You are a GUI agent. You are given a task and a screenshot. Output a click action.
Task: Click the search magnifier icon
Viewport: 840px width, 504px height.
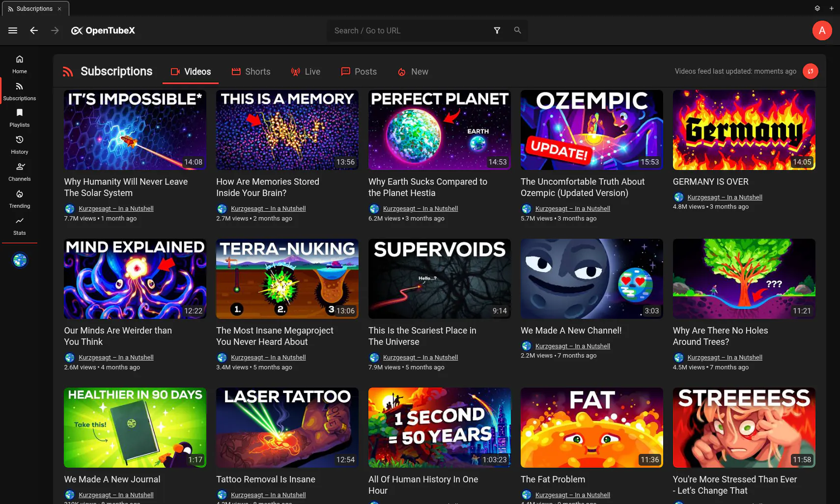click(x=517, y=30)
